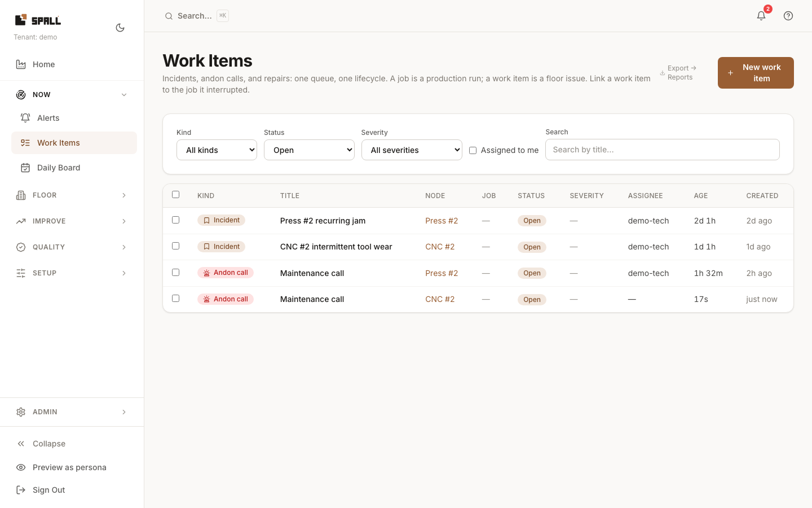Select checkbox for CNC #2 intermittent tool wear

(x=175, y=246)
